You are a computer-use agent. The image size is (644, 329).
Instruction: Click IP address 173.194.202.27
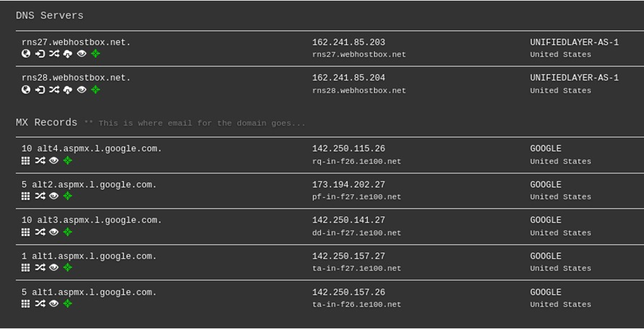point(349,185)
